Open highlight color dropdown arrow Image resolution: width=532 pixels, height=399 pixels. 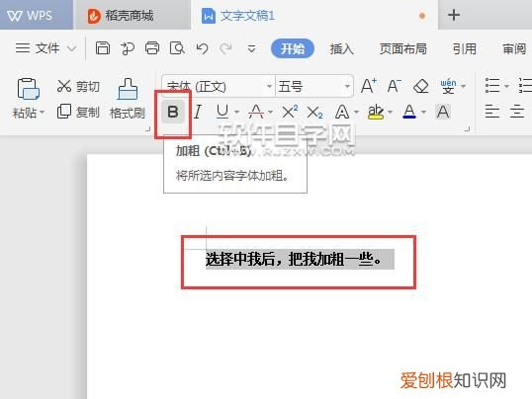(390, 113)
